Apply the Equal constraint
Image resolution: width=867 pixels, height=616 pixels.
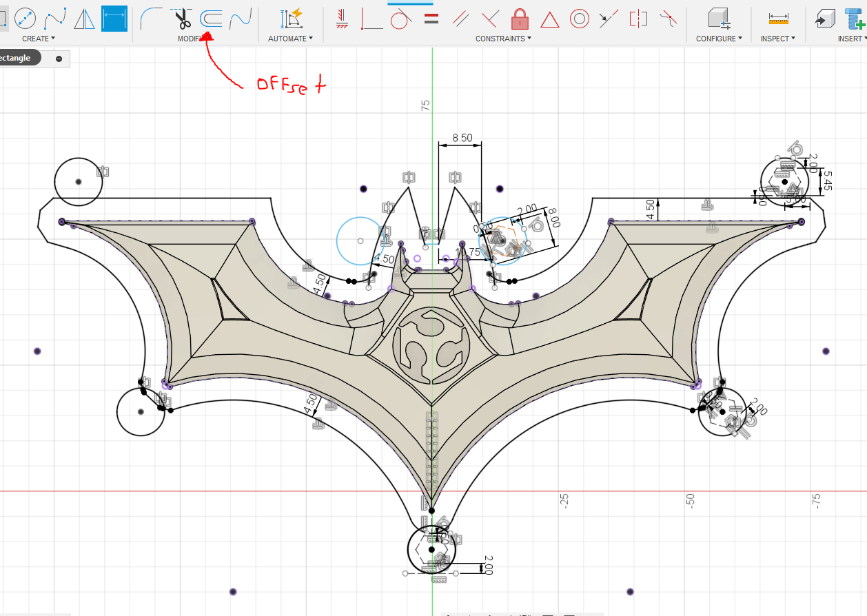(x=431, y=19)
